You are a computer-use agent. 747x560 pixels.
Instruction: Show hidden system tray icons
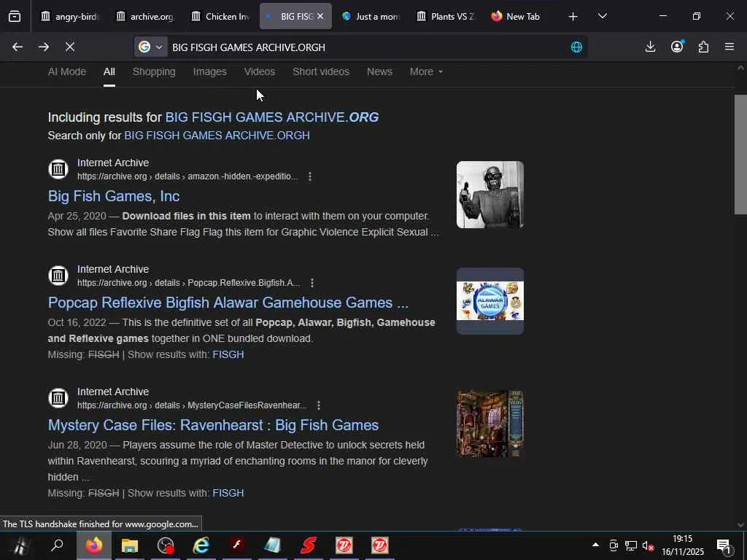pyautogui.click(x=595, y=545)
